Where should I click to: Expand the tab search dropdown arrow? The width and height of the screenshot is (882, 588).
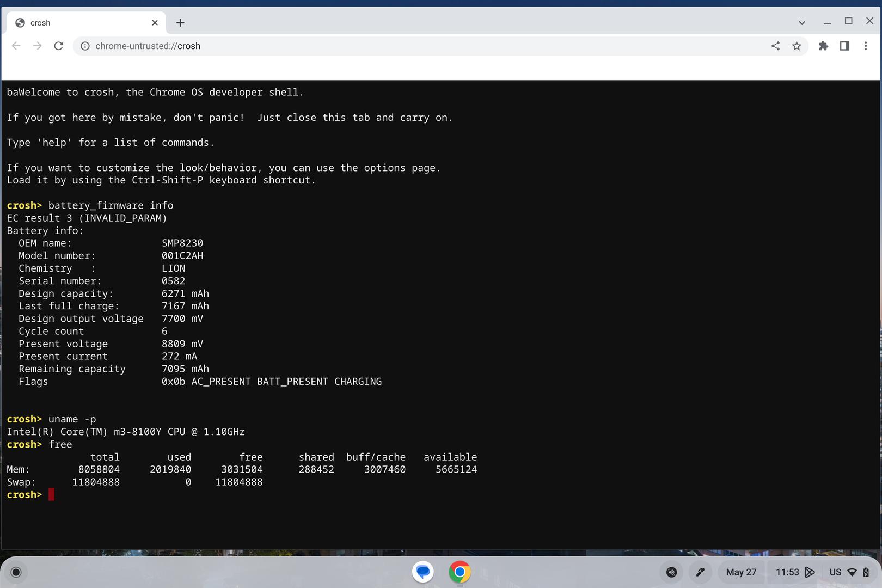(x=802, y=22)
